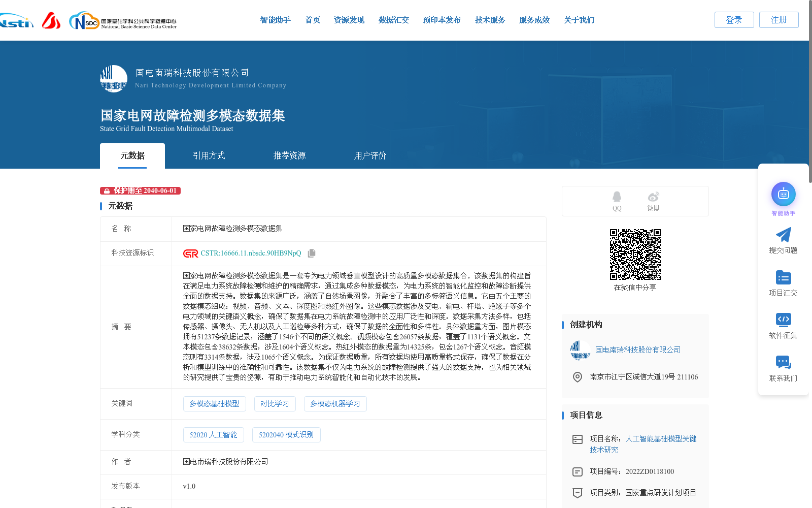Open 预印本发布 menu item

pyautogui.click(x=442, y=20)
